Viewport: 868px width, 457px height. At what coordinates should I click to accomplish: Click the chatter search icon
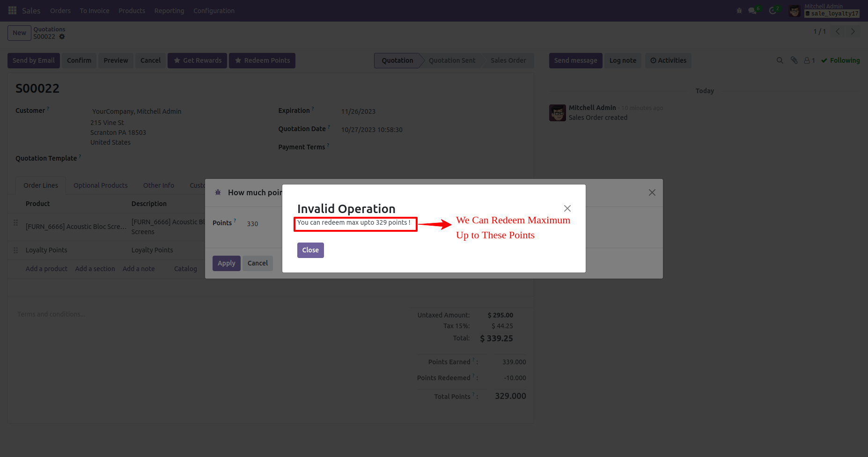(780, 60)
